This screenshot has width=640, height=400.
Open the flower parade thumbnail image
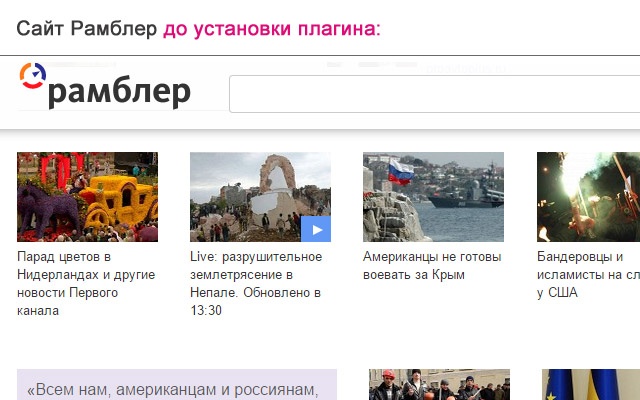(x=87, y=197)
